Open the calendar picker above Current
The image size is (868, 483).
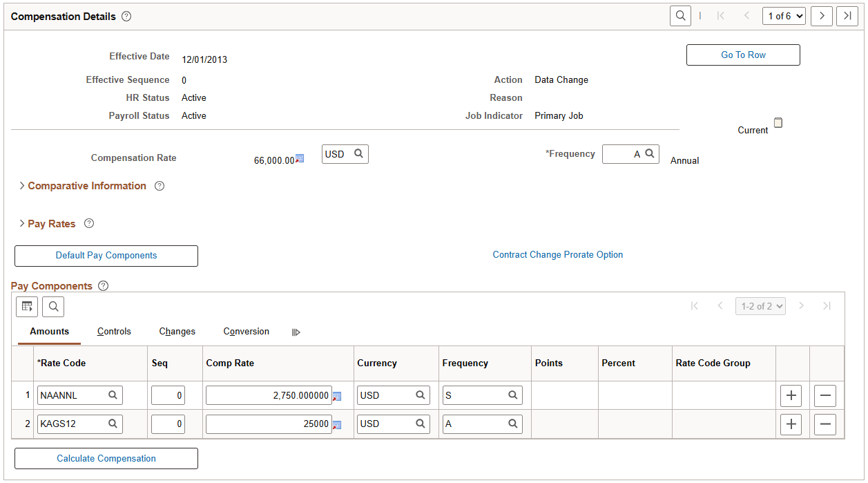coord(778,122)
